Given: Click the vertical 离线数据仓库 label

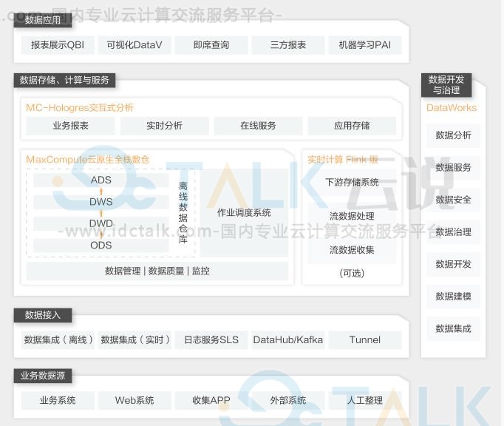Looking at the screenshot, I should pyautogui.click(x=183, y=212).
